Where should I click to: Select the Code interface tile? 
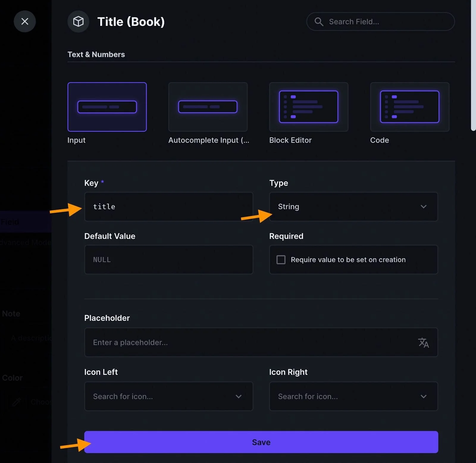(x=409, y=107)
